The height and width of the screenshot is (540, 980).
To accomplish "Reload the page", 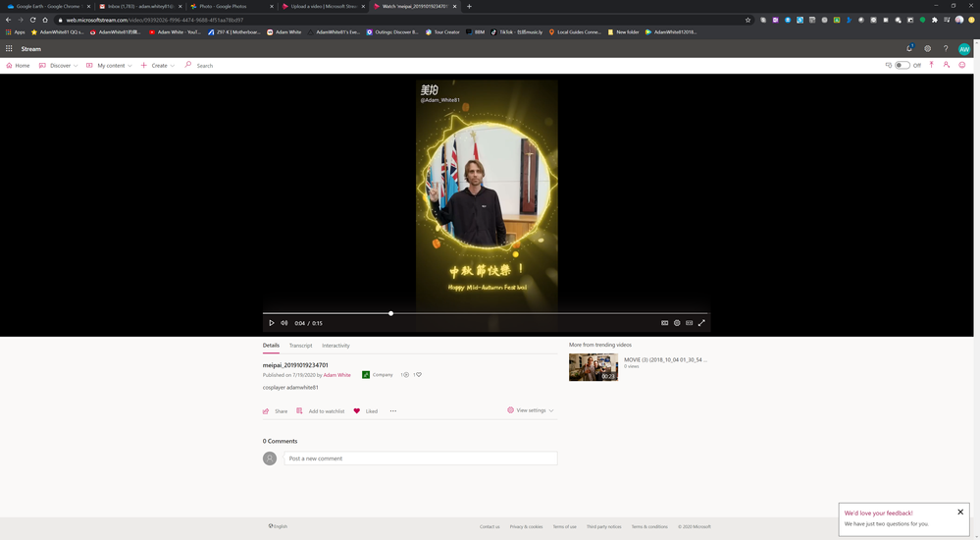I will (x=32, y=20).
